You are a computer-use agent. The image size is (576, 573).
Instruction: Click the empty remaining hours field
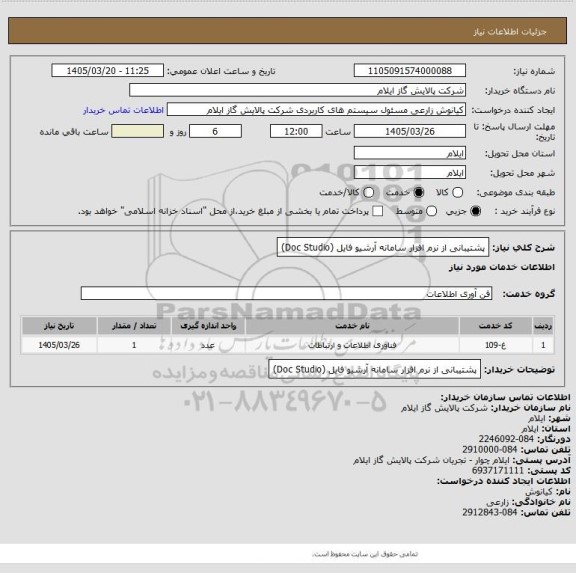(x=137, y=131)
